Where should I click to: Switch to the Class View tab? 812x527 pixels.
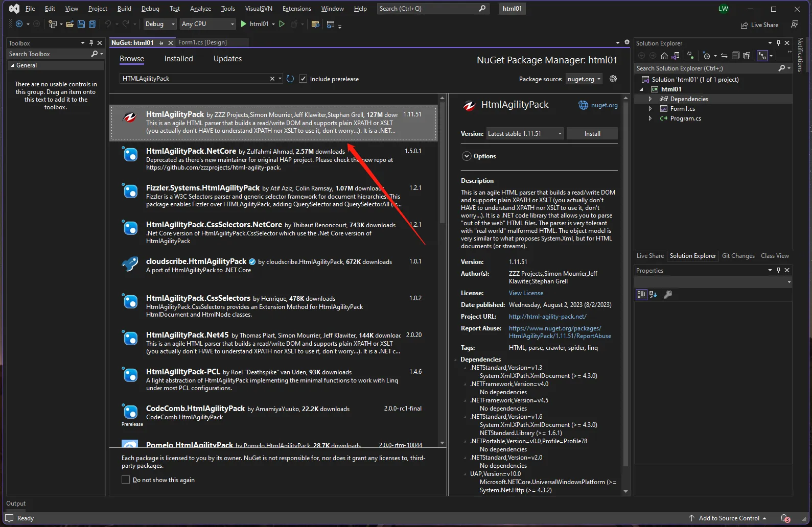(775, 256)
